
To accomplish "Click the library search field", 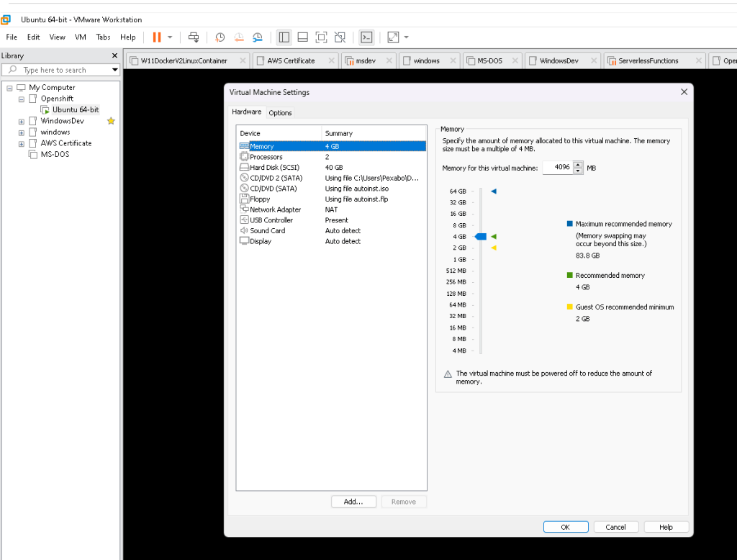I will (x=55, y=70).
